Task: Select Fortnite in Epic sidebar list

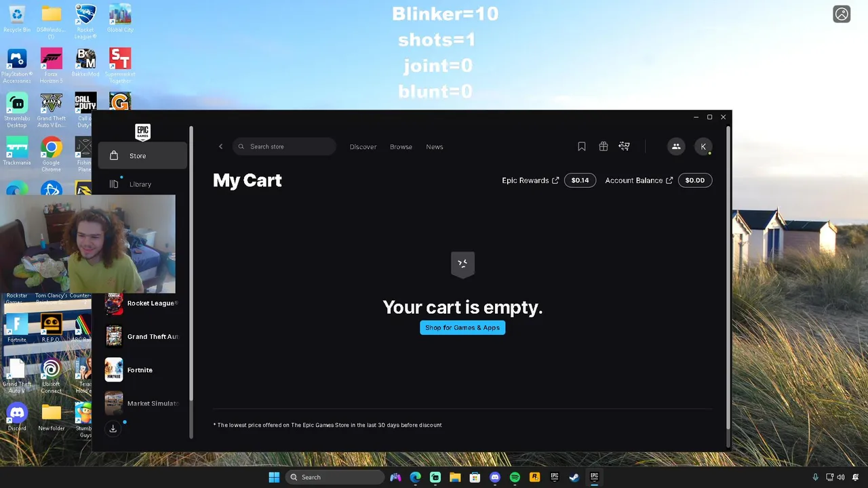Action: pos(142,370)
